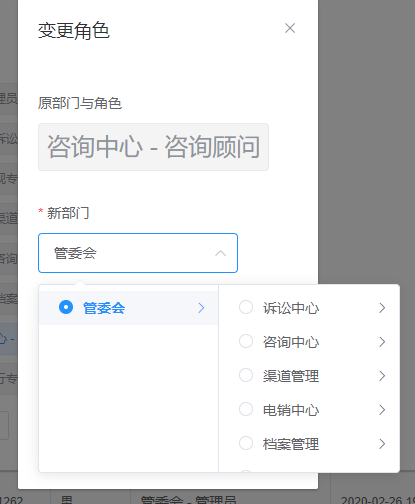Click the 诉讼中心 menu item label
This screenshot has height=504, width=415.
tap(291, 308)
